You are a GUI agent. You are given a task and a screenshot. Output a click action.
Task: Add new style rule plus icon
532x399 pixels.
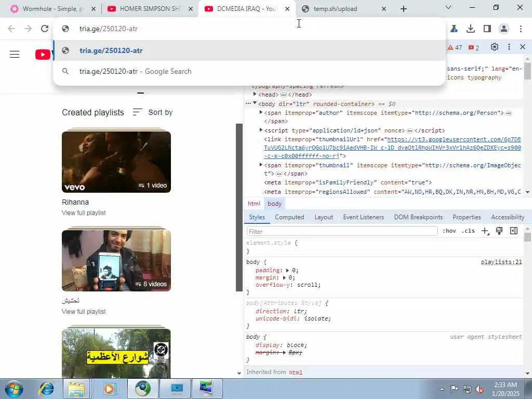point(485,231)
